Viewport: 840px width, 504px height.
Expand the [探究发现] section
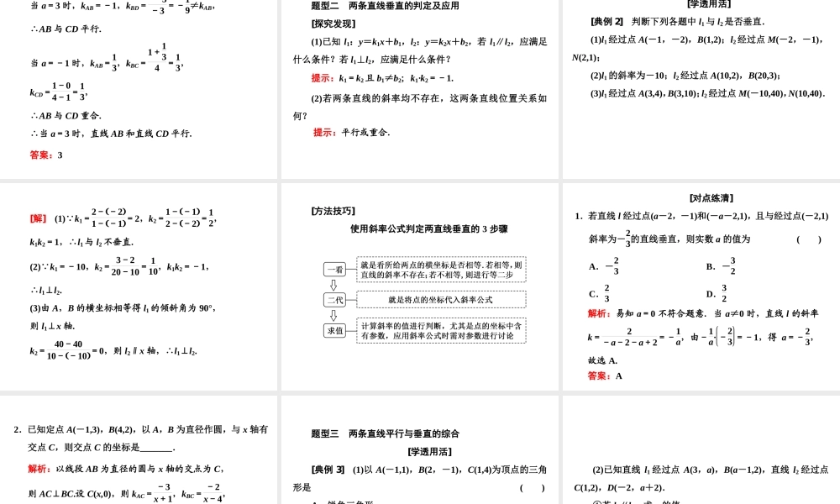pyautogui.click(x=334, y=23)
